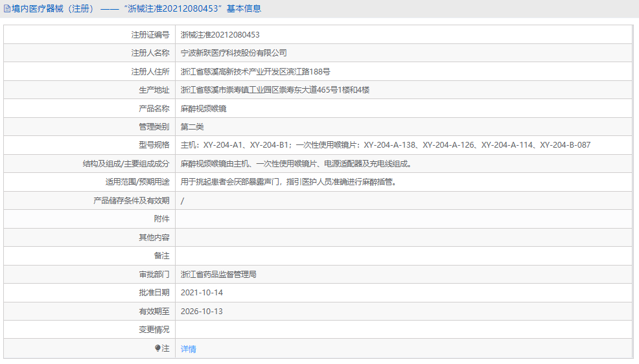Click the 管理类别 label cell
Image resolution: width=639 pixels, height=364 pixels.
click(89, 127)
